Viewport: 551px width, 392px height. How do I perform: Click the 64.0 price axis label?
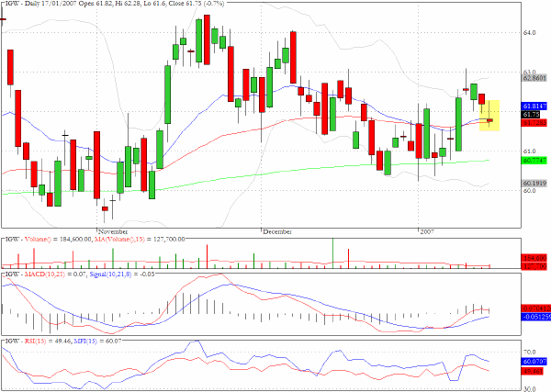coord(530,33)
